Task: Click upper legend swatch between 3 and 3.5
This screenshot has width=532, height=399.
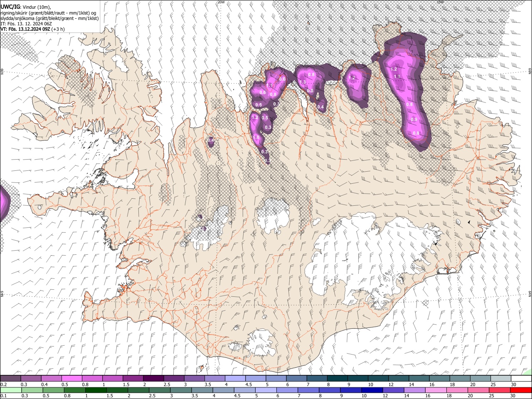Action: [194, 378]
